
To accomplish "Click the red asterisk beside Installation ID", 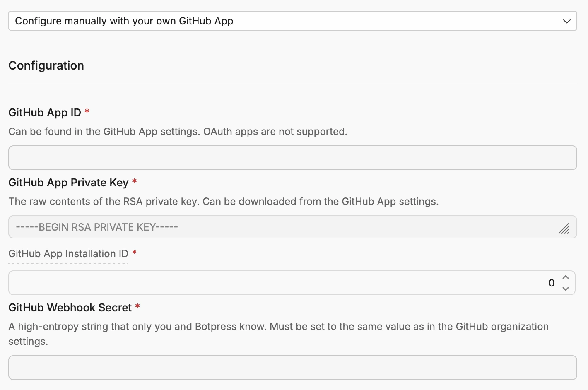I will click(134, 253).
